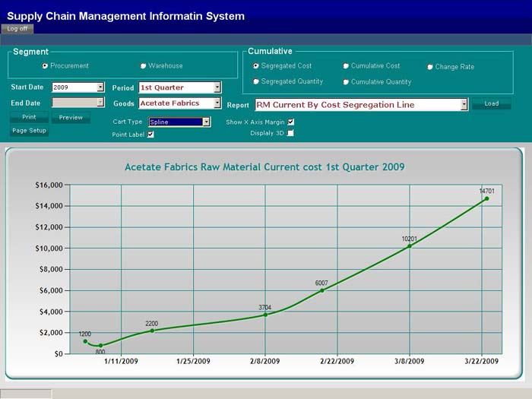
Task: Click the 6007 data point on chart
Action: coord(322,290)
